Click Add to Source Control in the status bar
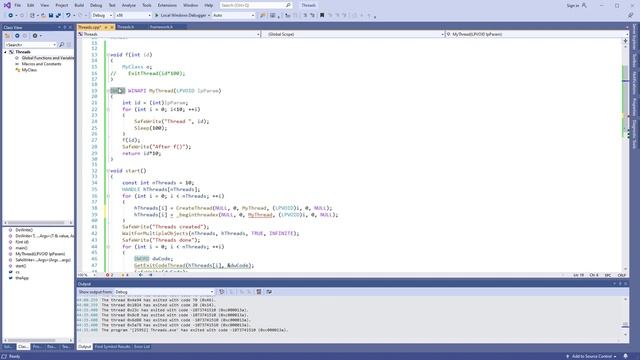The image size is (640, 360). pos(591,356)
